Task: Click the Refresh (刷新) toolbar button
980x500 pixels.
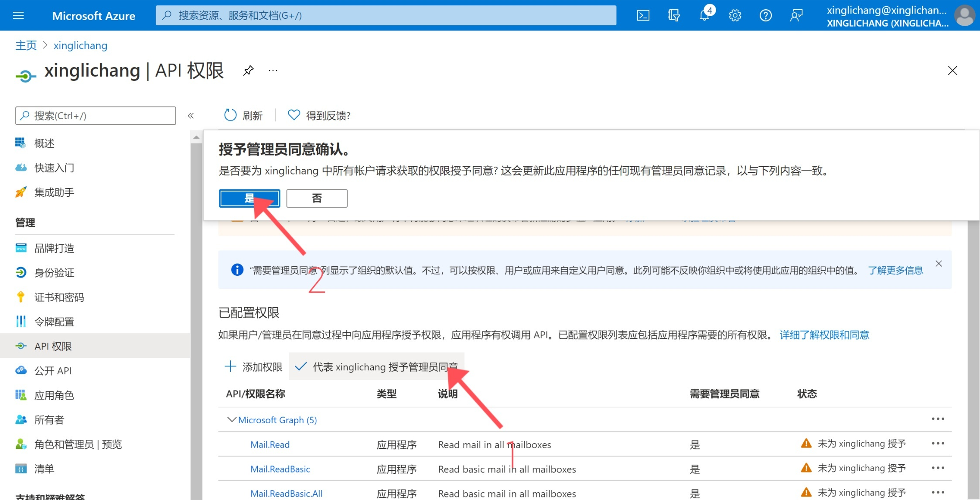Action: 243,115
